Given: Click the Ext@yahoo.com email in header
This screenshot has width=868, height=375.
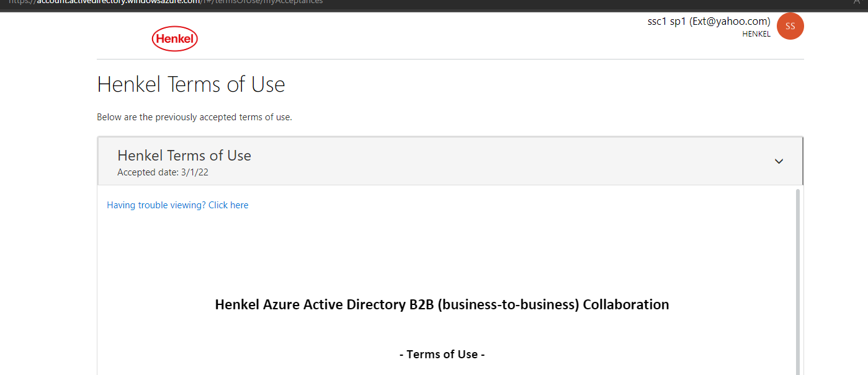Looking at the screenshot, I should click(730, 21).
